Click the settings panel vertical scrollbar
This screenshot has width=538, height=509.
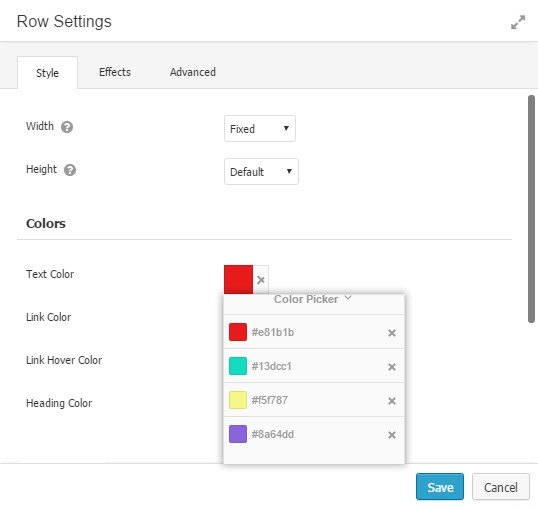click(x=531, y=209)
